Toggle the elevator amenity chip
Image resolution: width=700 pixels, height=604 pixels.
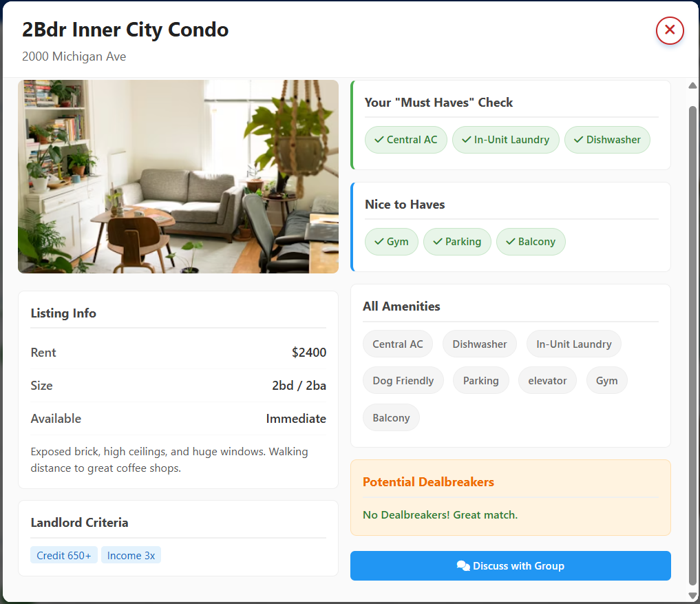click(x=547, y=379)
